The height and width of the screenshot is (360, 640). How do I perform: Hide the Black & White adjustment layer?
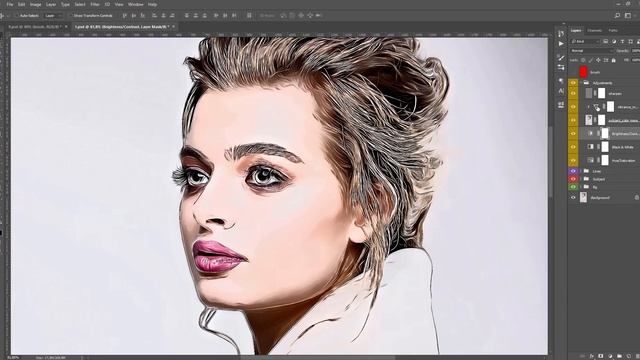point(573,147)
